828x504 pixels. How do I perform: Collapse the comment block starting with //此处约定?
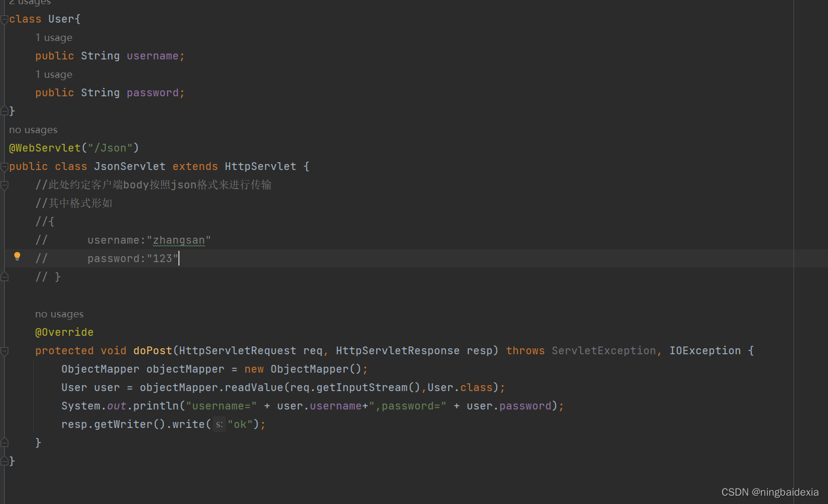(4, 185)
